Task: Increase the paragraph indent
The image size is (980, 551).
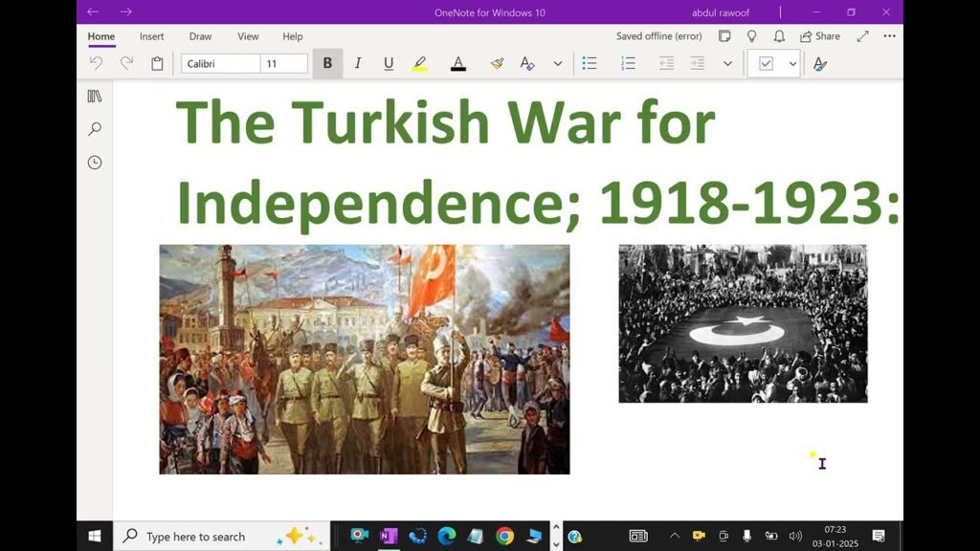Action: pos(697,63)
